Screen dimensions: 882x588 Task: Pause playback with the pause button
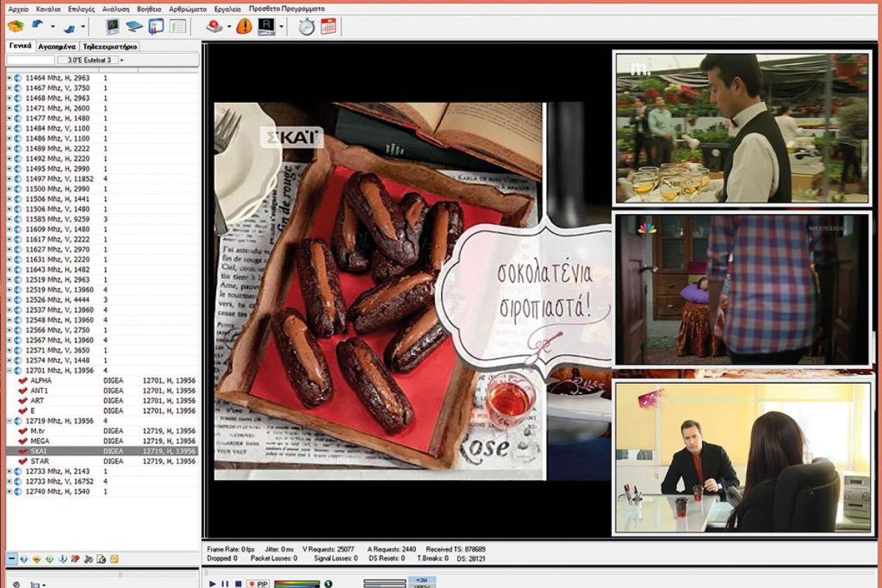(226, 584)
